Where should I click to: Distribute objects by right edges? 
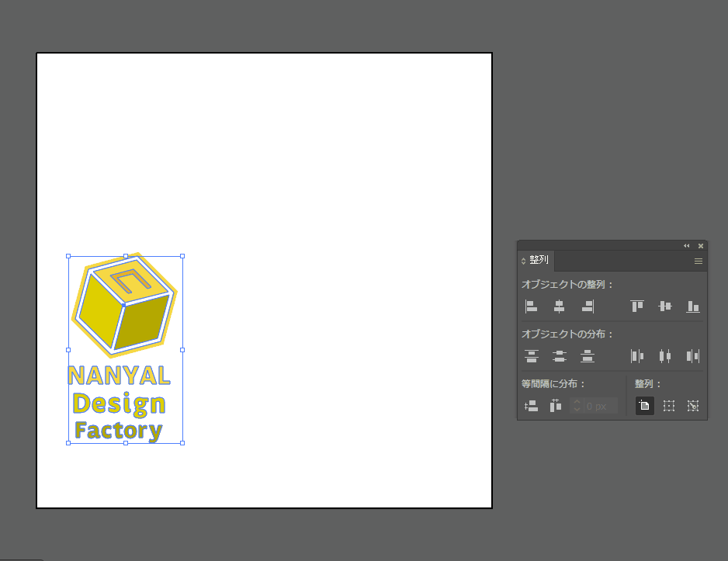[693, 356]
